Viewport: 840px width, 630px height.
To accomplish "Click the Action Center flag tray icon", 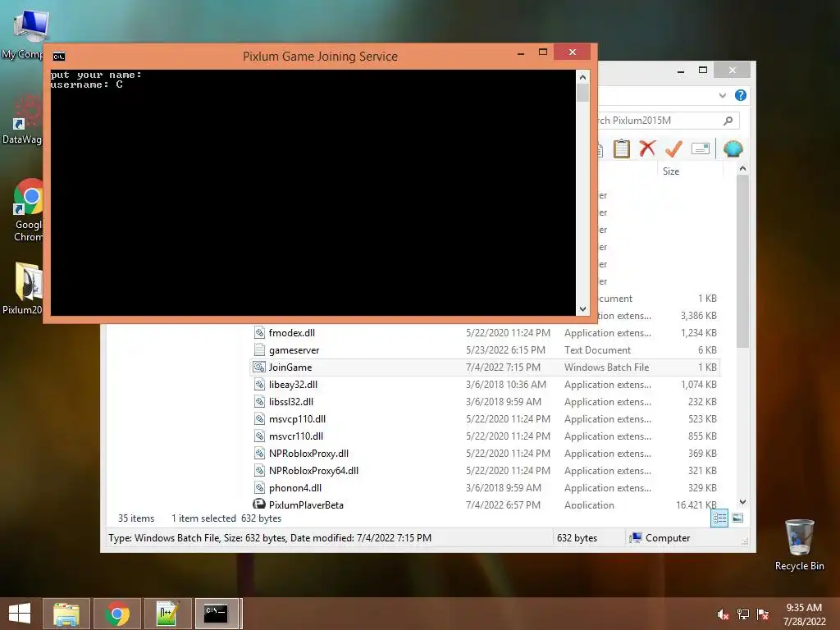I will [763, 614].
